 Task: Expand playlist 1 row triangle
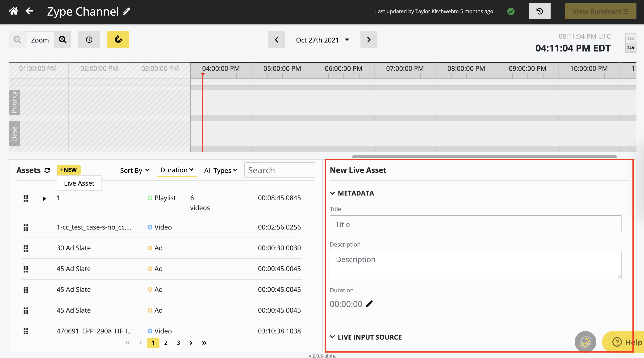click(x=44, y=199)
